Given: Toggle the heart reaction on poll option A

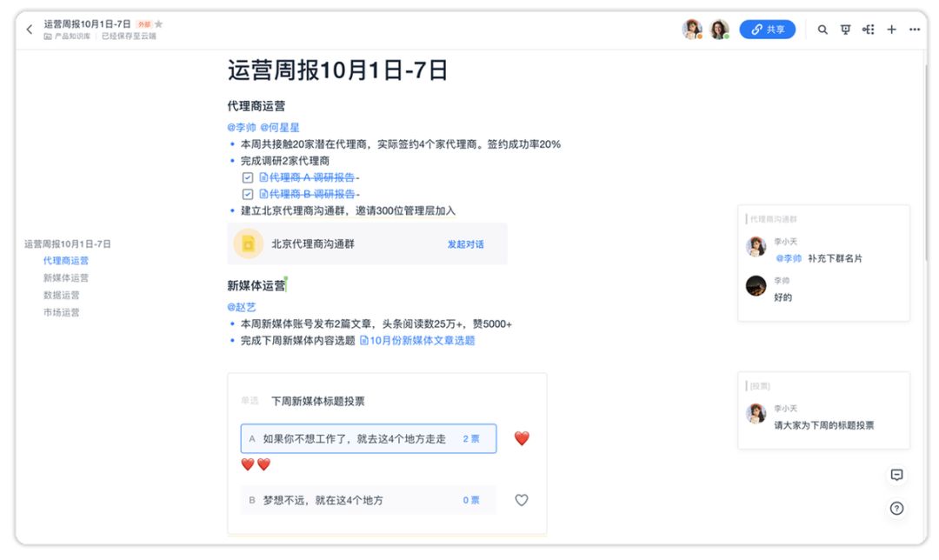Looking at the screenshot, I should point(521,439).
